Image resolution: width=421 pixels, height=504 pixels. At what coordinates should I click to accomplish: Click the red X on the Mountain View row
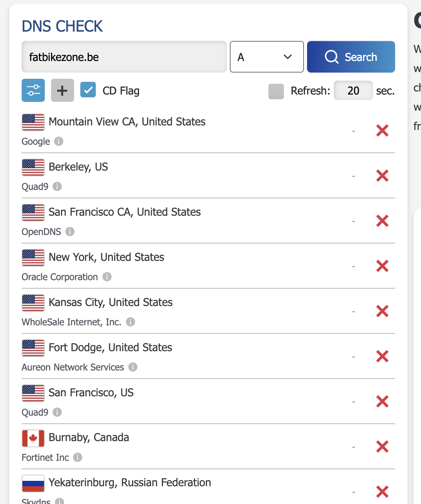(382, 130)
